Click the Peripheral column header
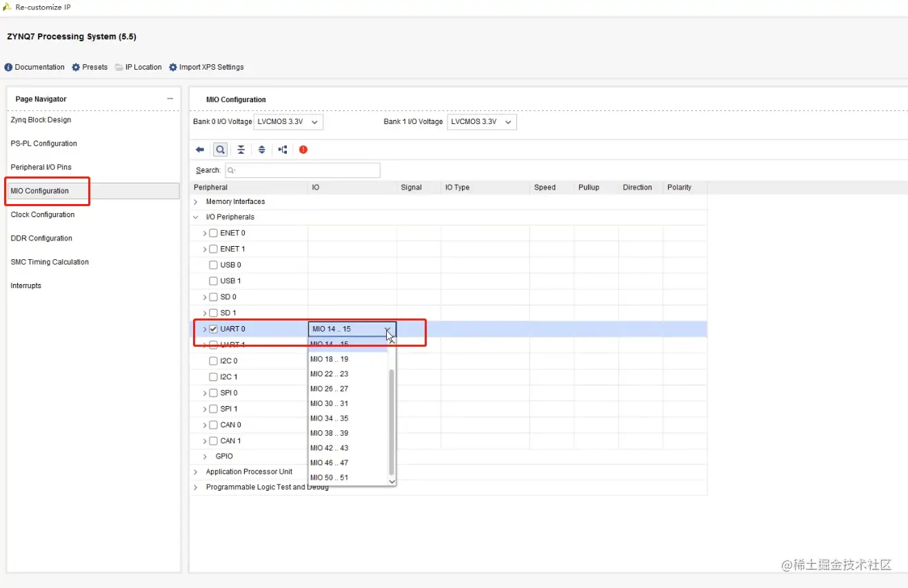Image resolution: width=908 pixels, height=588 pixels. (249, 187)
